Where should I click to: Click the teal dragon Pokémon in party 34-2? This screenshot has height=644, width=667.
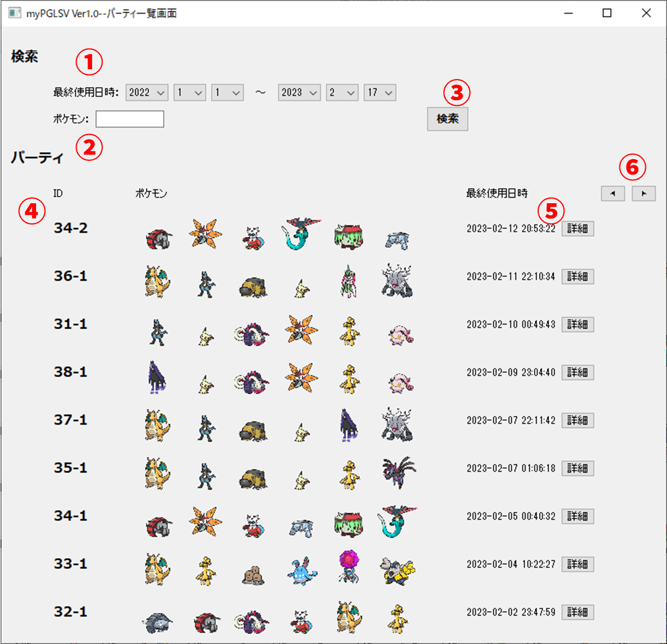[x=301, y=234]
